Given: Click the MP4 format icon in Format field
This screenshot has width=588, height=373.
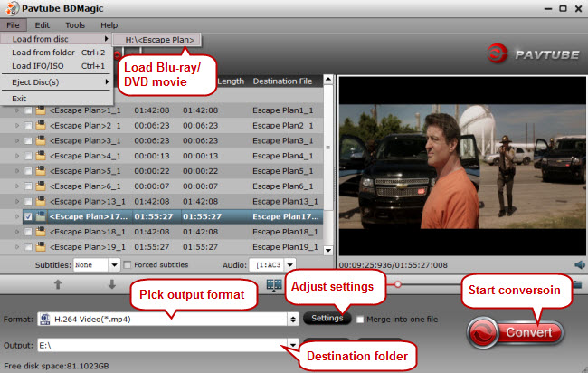Looking at the screenshot, I should click(x=45, y=320).
